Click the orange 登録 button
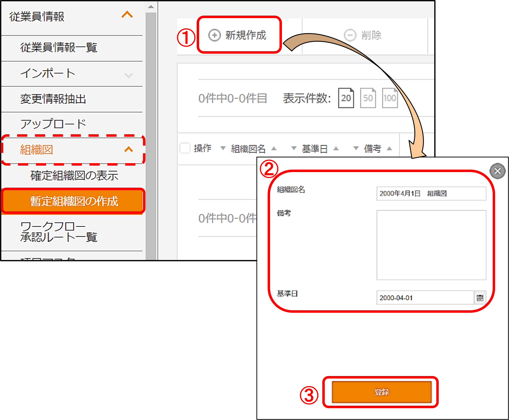 pyautogui.click(x=381, y=392)
